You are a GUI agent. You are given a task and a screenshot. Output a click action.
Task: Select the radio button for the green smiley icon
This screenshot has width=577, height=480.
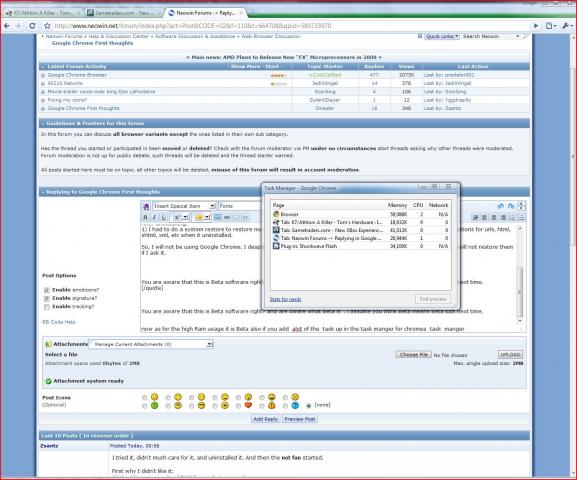(145, 406)
